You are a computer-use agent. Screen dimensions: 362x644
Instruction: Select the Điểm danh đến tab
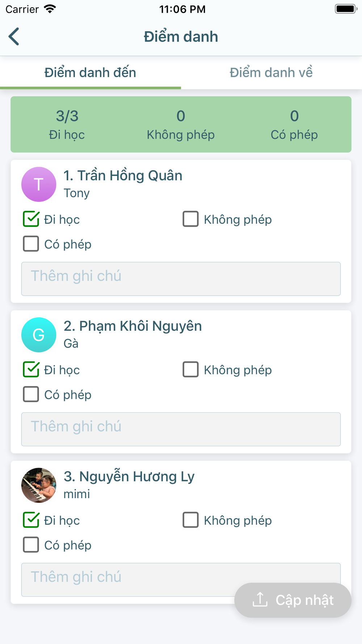point(90,73)
